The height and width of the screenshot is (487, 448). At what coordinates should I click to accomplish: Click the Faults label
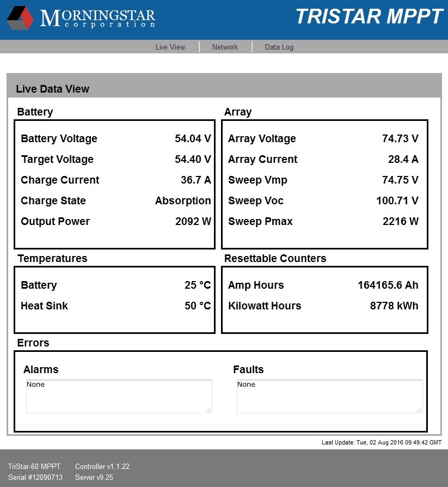pos(248,369)
